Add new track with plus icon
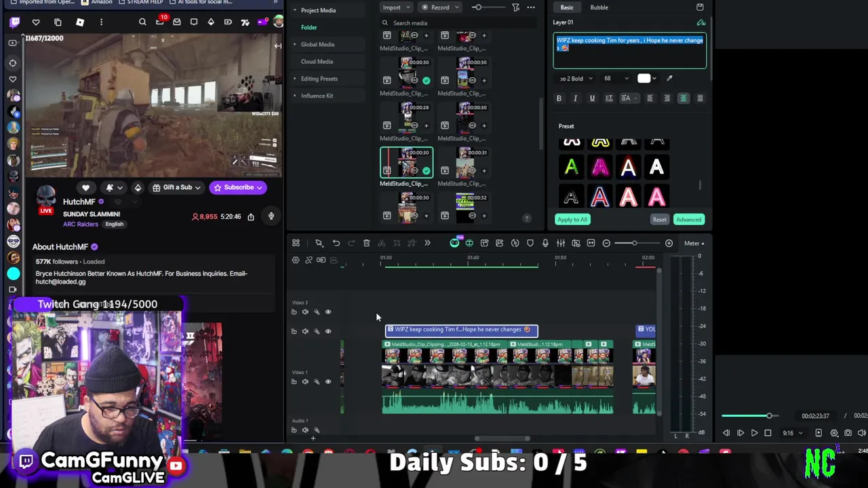Screen dimensions: 868x488 click(x=313, y=439)
